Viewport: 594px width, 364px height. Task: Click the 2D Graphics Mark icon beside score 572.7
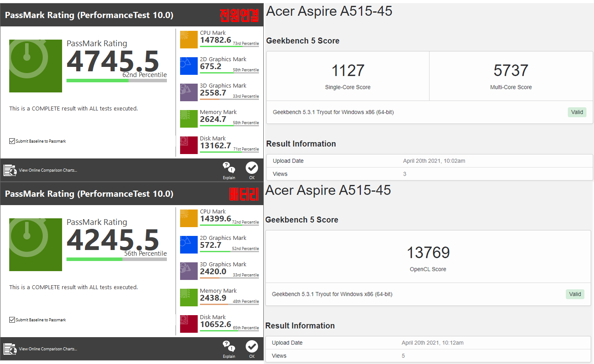point(189,245)
